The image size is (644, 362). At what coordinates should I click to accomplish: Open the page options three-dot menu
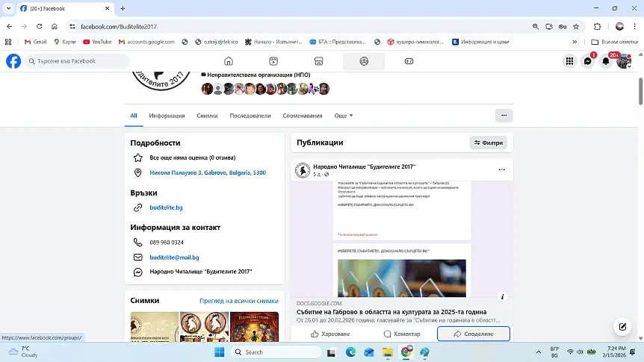coord(504,116)
